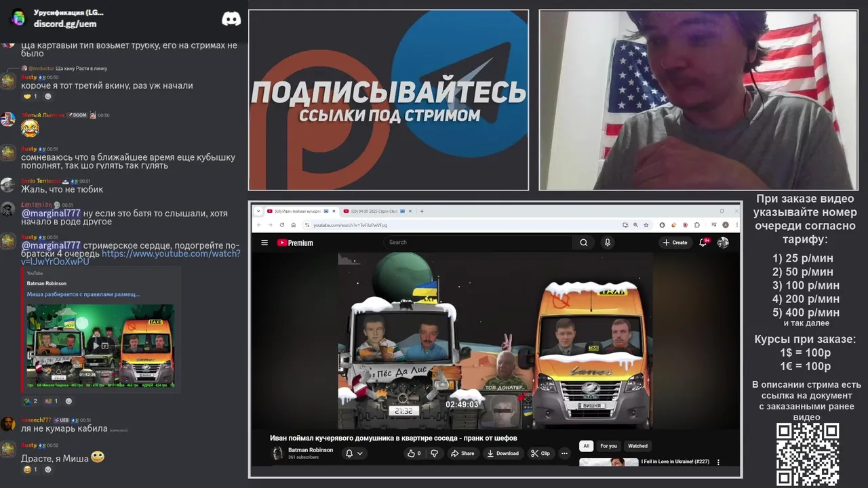Select the For you filter chip
This screenshot has width=868, height=488.
[x=608, y=446]
